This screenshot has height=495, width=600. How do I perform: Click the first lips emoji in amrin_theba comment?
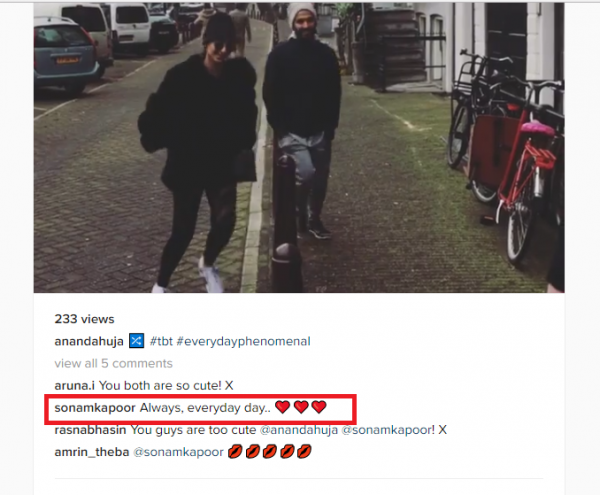[235, 452]
